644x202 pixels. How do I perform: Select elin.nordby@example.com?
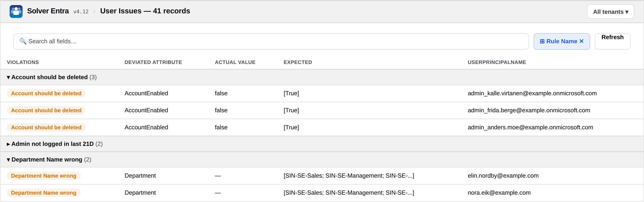503,176
